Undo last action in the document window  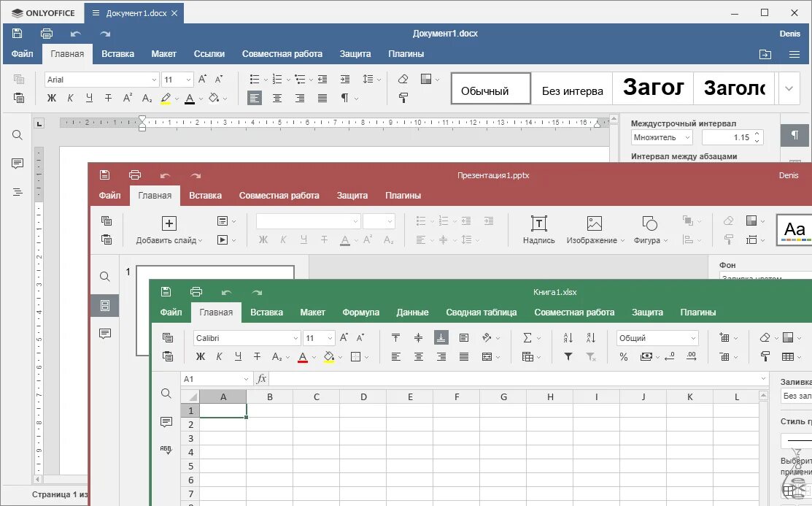coord(76,34)
